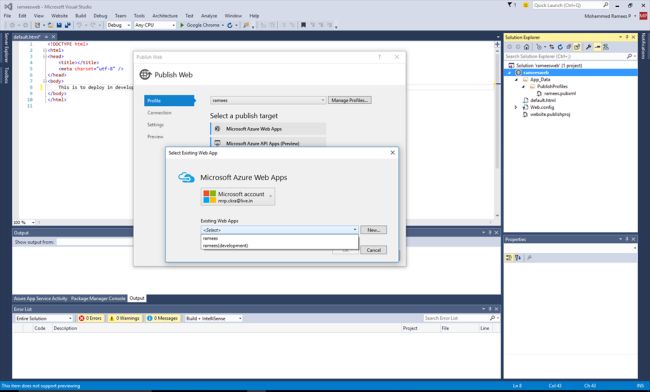Click the user account avatar in top right
Viewport: 650px width, 392px height.
[643, 16]
